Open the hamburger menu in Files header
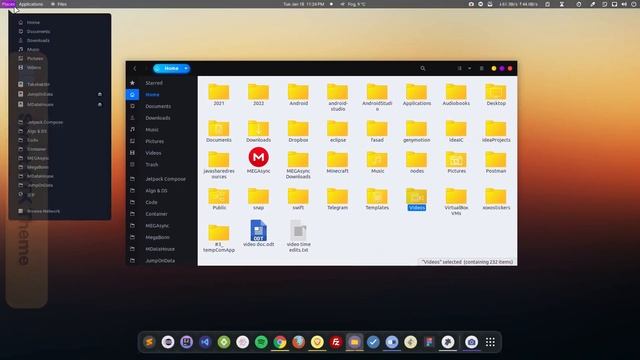The height and width of the screenshot is (360, 640). (482, 69)
